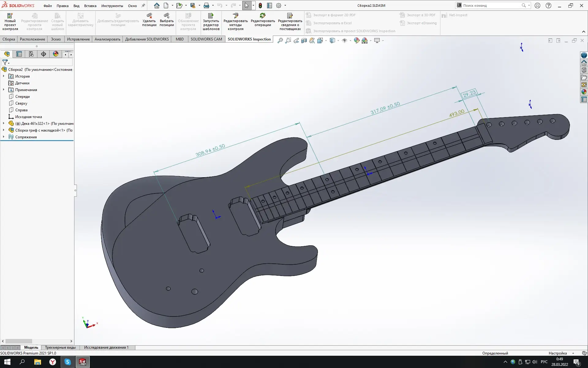Pin the menu bar with pushpin
Screen dimensions: 588x368
[143, 6]
